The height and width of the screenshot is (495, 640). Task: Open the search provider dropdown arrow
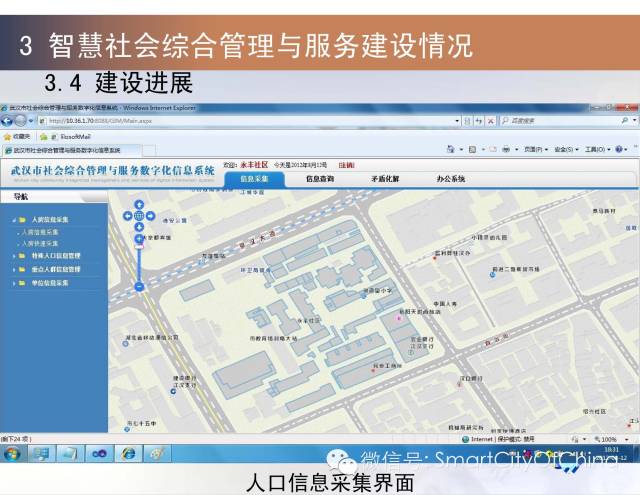click(634, 121)
